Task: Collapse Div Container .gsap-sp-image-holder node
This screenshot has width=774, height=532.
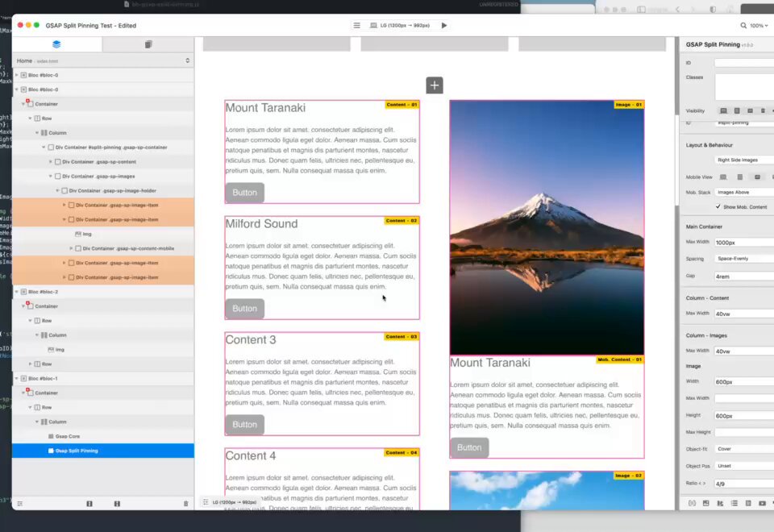Action: tap(57, 190)
